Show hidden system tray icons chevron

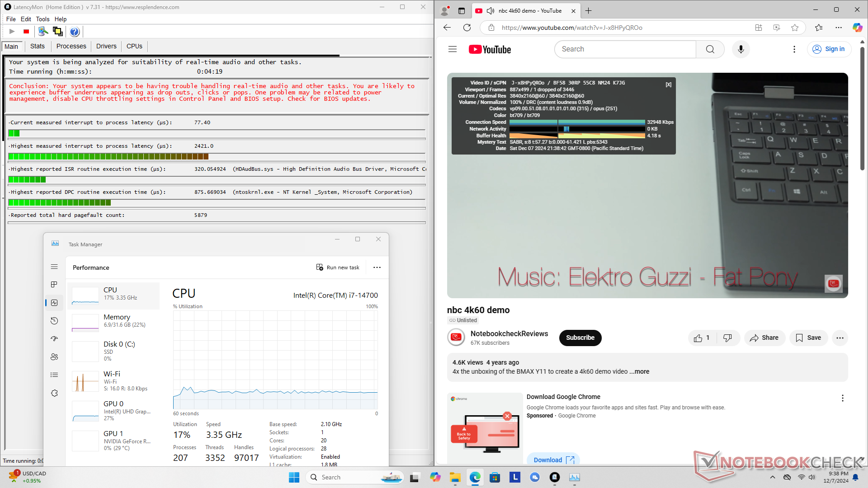click(772, 477)
